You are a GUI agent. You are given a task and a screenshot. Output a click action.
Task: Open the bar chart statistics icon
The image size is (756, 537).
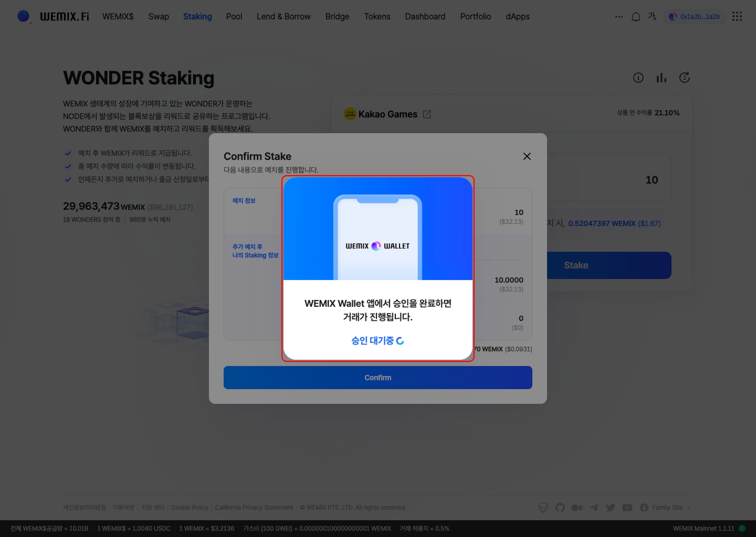tap(661, 78)
